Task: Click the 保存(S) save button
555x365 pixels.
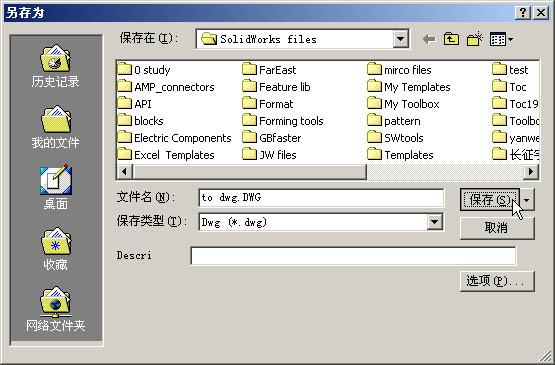Action: tap(490, 200)
